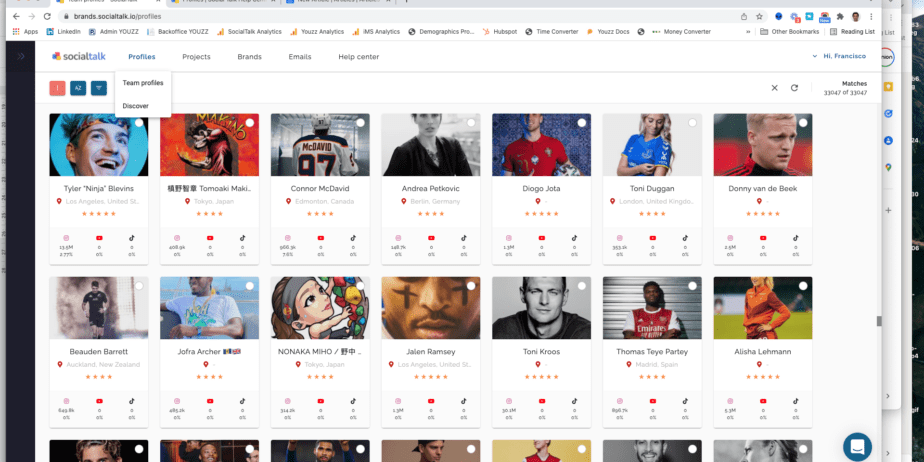This screenshot has height=462, width=924.
Task: Open LinkedIn bookmark
Action: pyautogui.click(x=64, y=32)
